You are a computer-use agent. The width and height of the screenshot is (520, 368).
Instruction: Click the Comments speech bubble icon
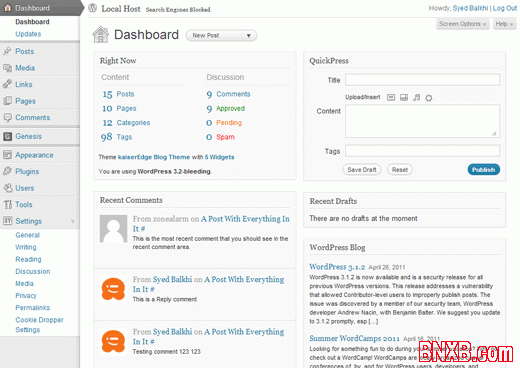[7, 117]
